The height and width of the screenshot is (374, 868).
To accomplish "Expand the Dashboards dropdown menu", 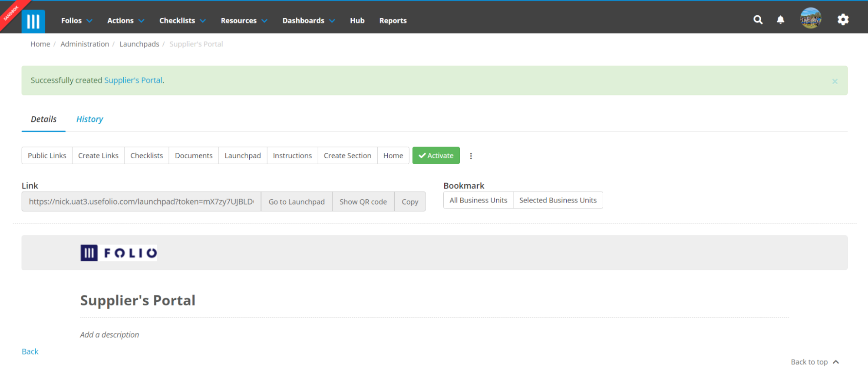I will pos(309,20).
